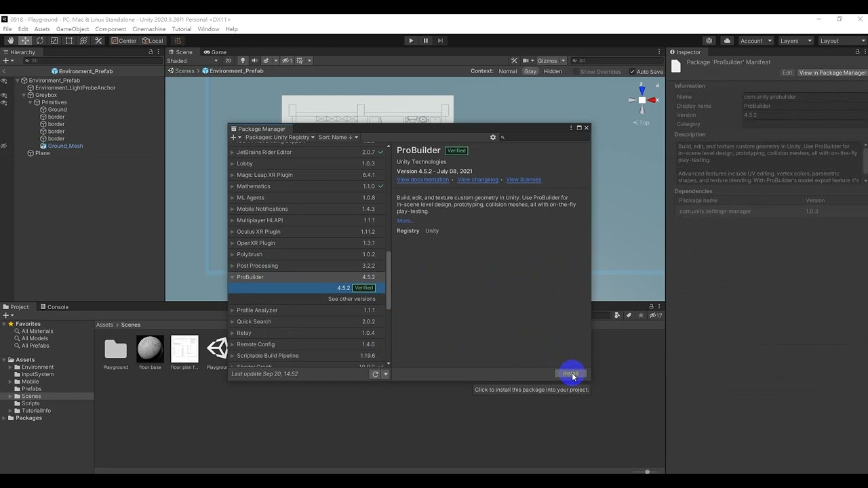Select the Transform tool

(83, 41)
